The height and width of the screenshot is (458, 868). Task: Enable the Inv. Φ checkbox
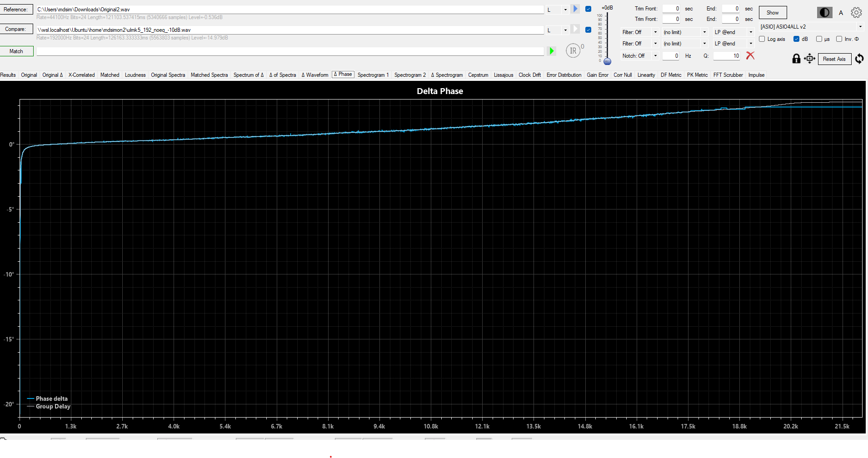(839, 39)
